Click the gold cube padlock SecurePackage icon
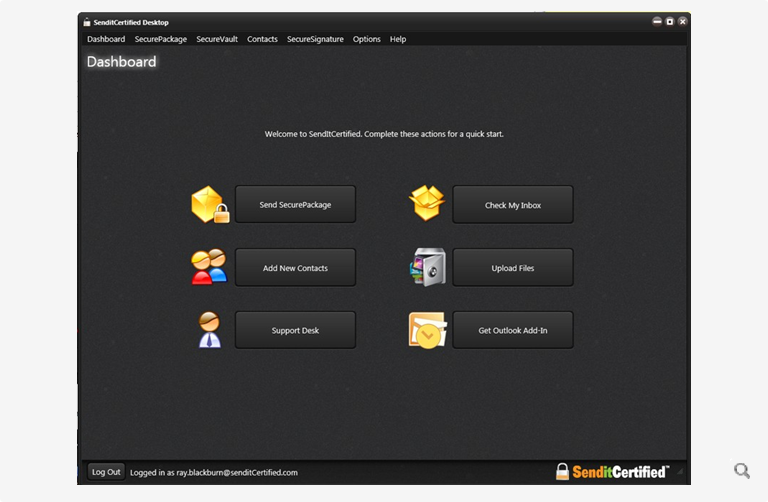The width and height of the screenshot is (768, 502). point(210,205)
